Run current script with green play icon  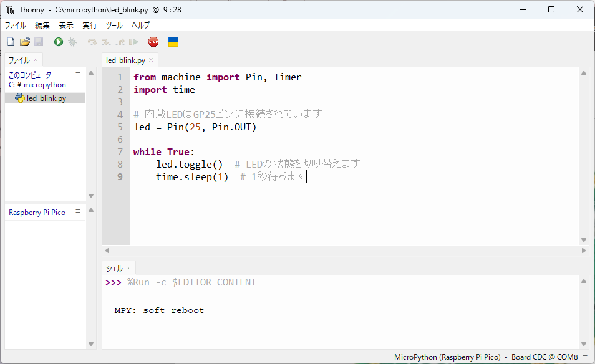[x=59, y=42]
